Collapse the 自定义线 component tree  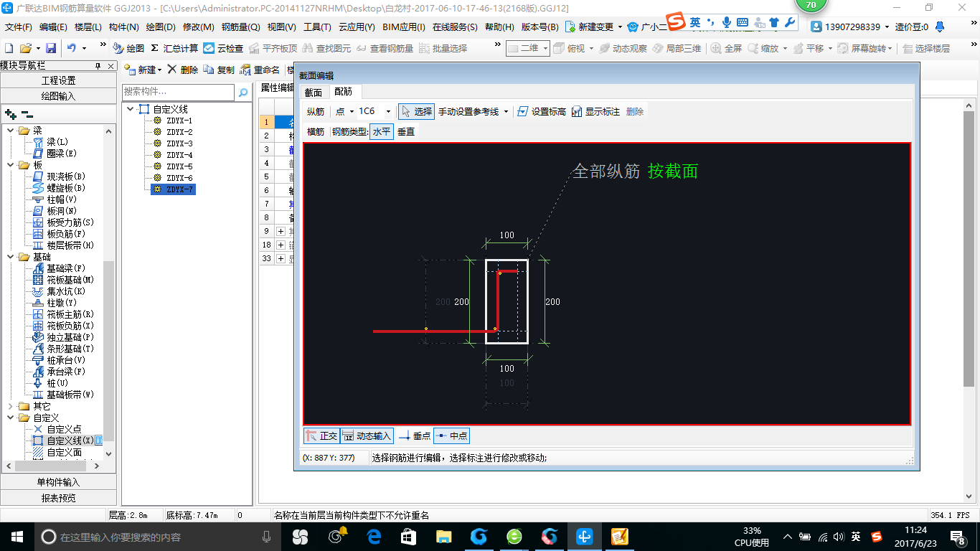pyautogui.click(x=131, y=109)
